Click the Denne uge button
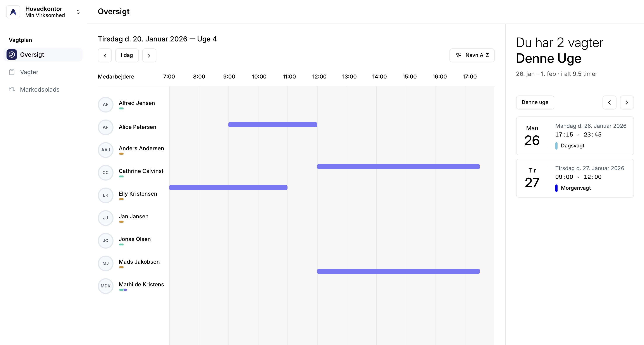The height and width of the screenshot is (345, 644). point(535,102)
